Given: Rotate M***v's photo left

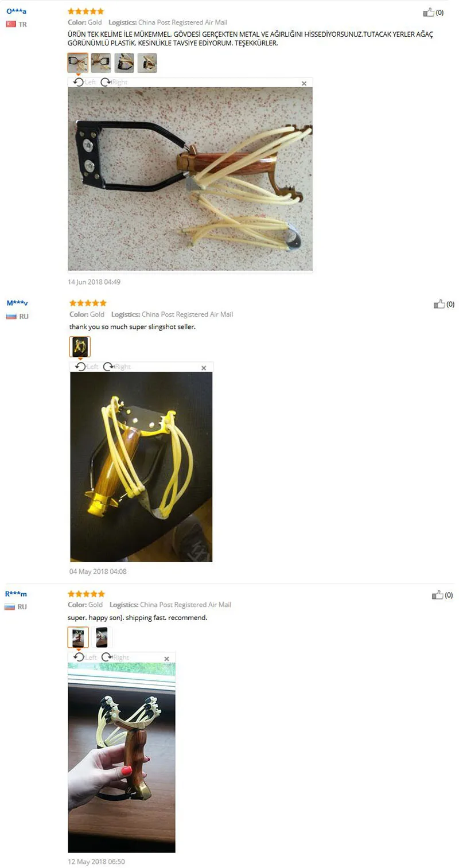Looking at the screenshot, I should click(x=87, y=367).
